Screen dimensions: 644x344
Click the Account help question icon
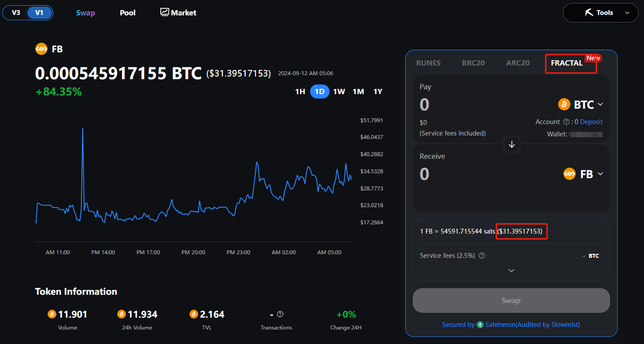click(x=566, y=122)
